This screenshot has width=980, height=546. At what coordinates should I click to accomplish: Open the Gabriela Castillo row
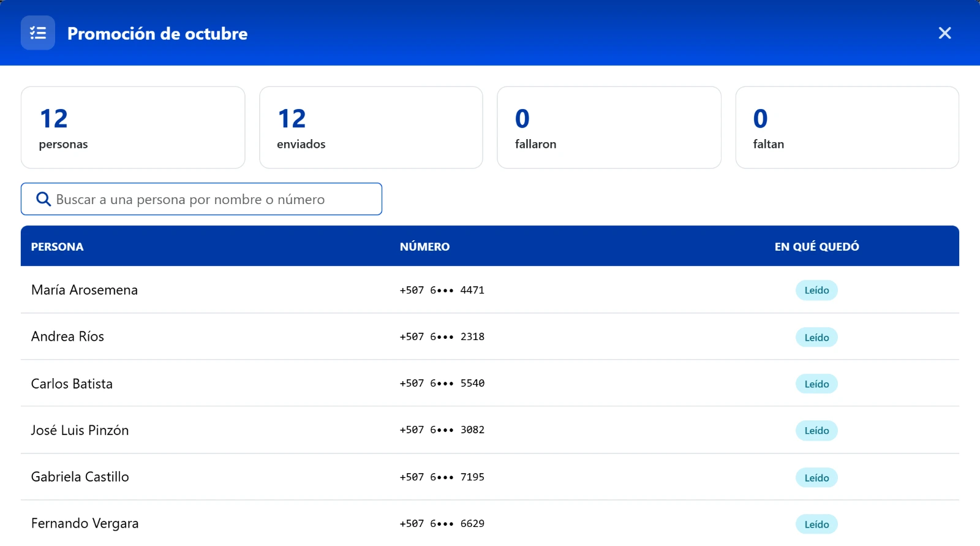click(x=490, y=477)
